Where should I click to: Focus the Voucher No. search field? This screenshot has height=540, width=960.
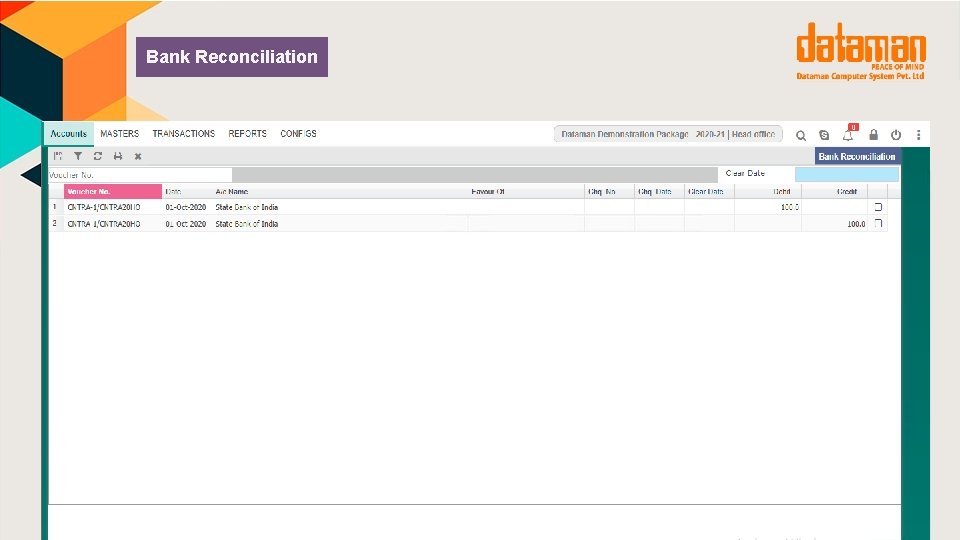pos(140,175)
